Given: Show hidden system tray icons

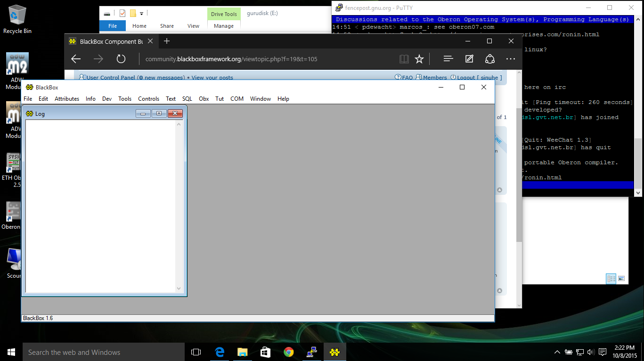Looking at the screenshot, I should click(557, 352).
